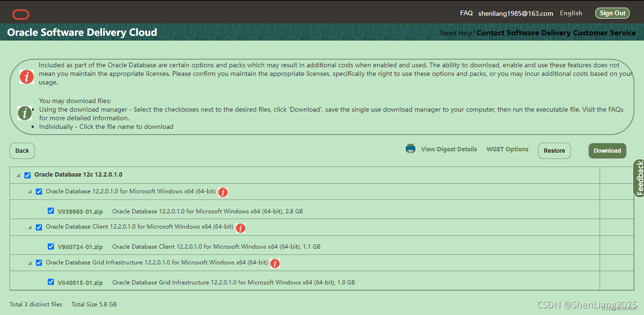Toggle the Oracle Database Client 12.2.0.1.0 checkbox

(x=39, y=227)
